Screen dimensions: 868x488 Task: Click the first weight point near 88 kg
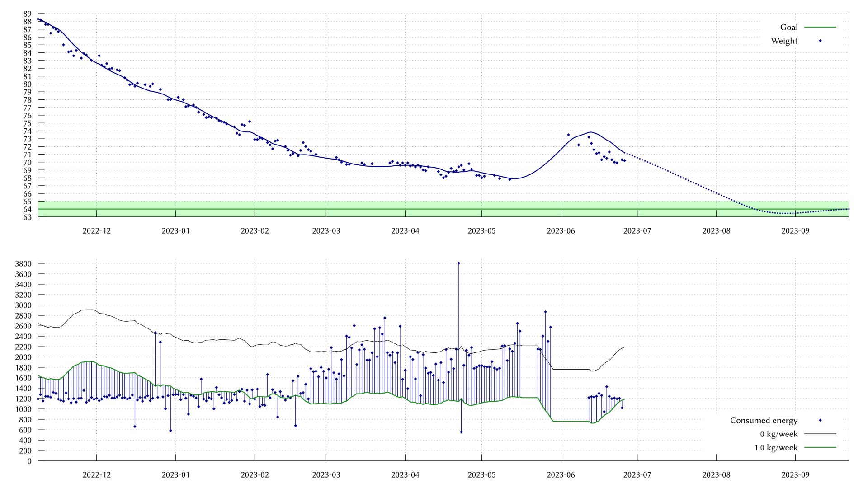tap(38, 19)
